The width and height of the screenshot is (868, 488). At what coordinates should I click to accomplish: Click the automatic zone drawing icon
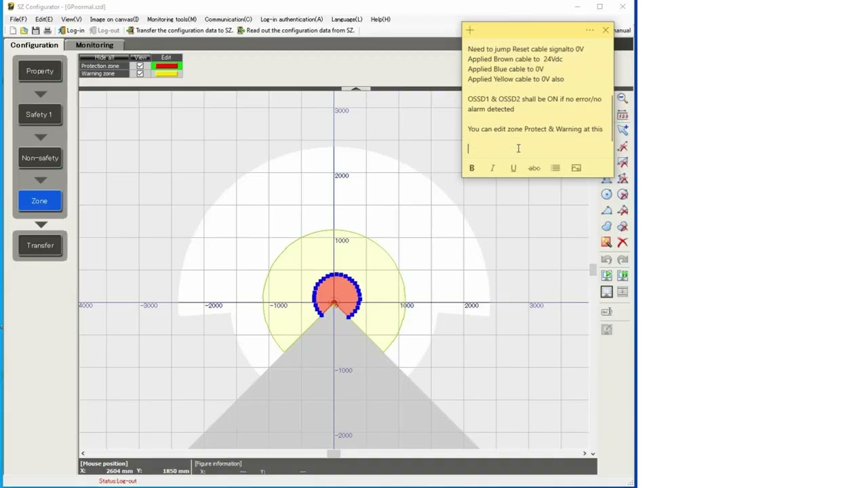(606, 243)
